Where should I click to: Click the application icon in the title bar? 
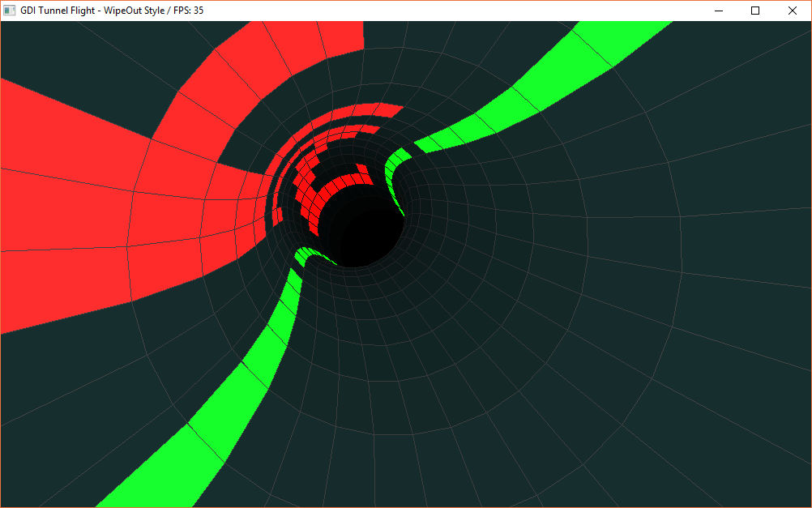click(x=10, y=11)
